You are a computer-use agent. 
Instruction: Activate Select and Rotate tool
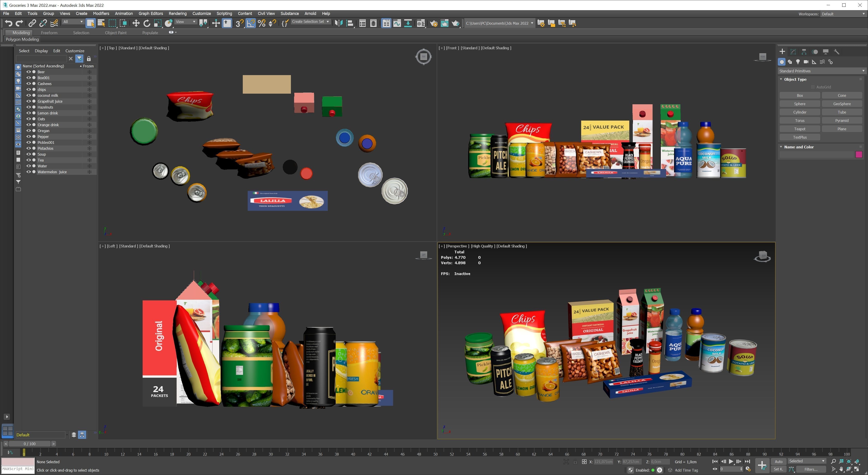tap(146, 23)
